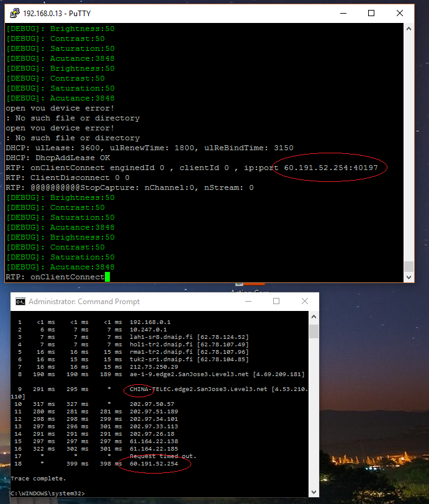429x504 pixels.
Task: Close the Administrator Command Prompt window
Action: (304, 302)
